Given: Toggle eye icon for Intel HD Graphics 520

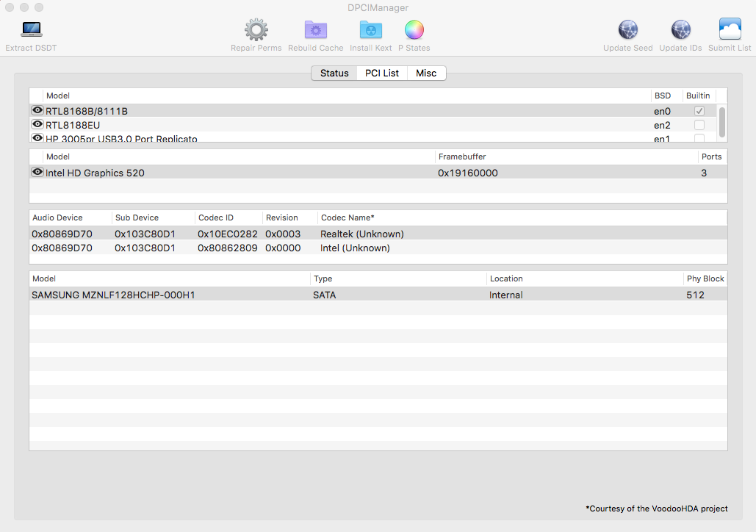Looking at the screenshot, I should (x=37, y=172).
